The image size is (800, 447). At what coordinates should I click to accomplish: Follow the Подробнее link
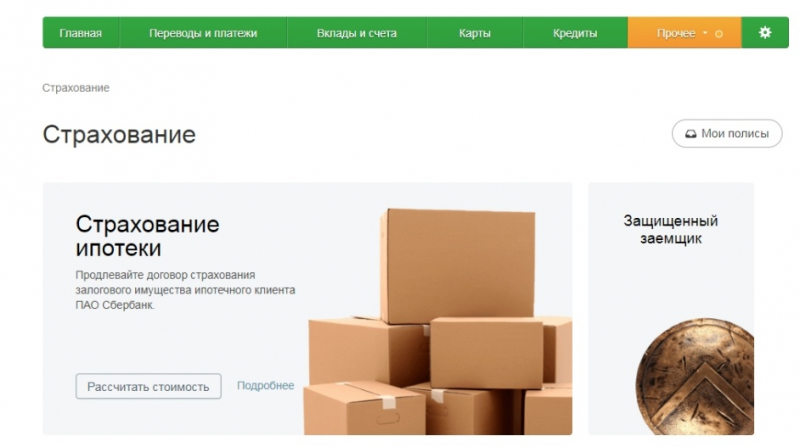(265, 385)
